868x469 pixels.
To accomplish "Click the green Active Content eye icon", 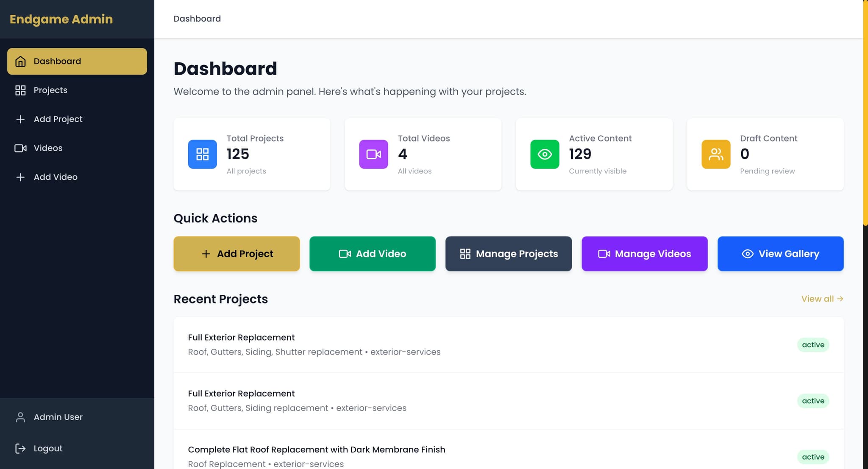I will [545, 154].
